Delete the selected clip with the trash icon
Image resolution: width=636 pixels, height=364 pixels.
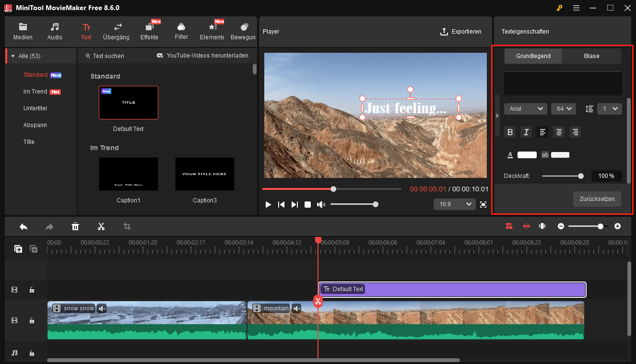(x=75, y=226)
